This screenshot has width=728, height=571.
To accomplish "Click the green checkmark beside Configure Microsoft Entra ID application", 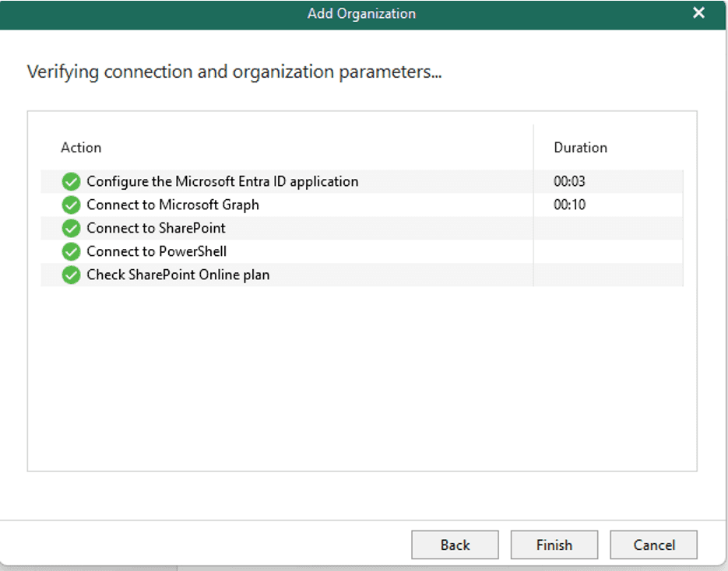I will (71, 181).
